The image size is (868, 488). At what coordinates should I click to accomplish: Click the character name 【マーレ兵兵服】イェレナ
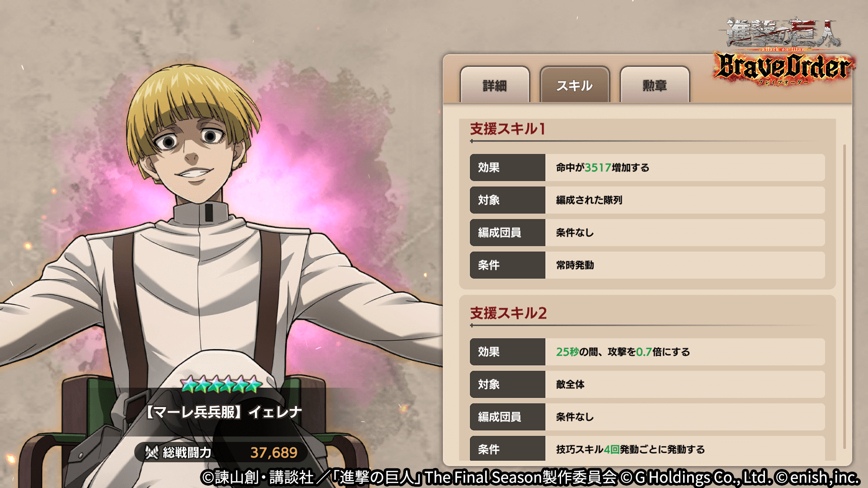click(x=223, y=412)
